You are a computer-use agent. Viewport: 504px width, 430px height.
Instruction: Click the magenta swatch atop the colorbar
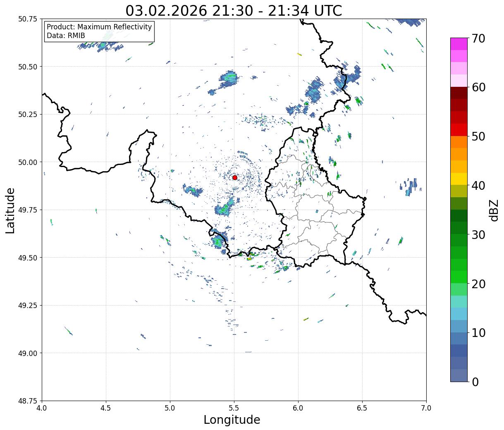[459, 44]
